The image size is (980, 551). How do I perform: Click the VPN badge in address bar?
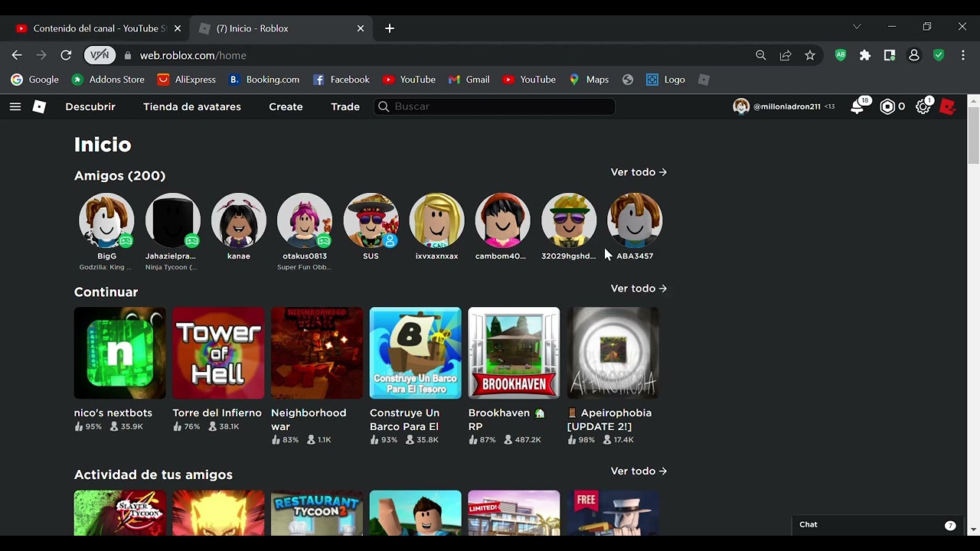click(x=100, y=55)
